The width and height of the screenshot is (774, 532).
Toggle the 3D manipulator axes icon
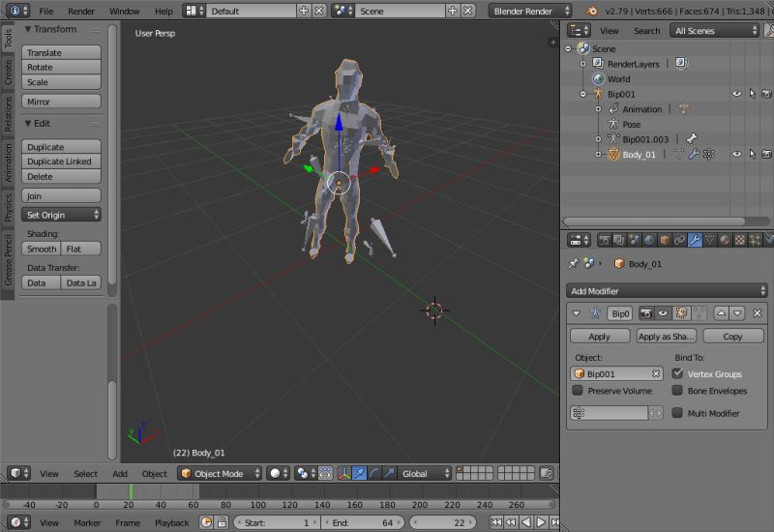pyautogui.click(x=344, y=473)
